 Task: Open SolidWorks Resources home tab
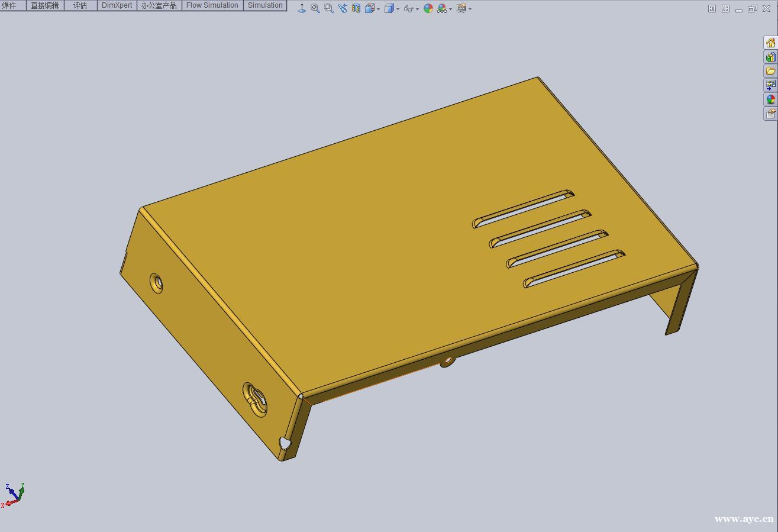pos(770,43)
